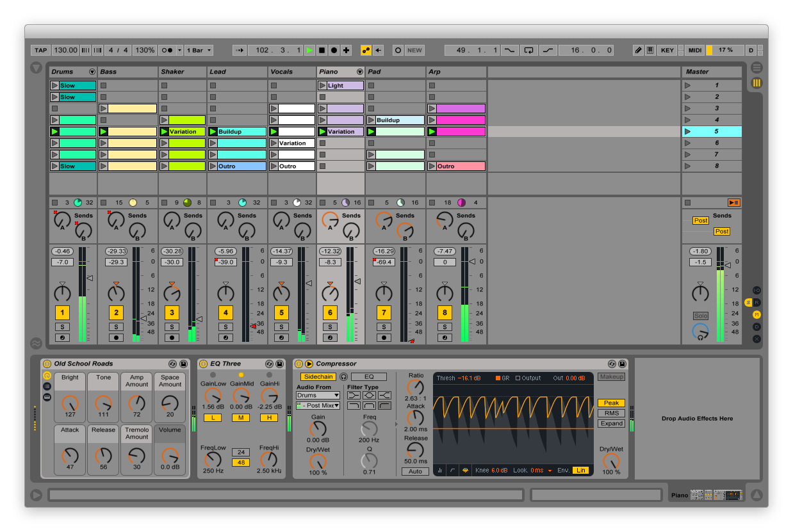Viewport: 793px width, 532px height.
Task: Select the Vocals track header
Action: (291, 72)
